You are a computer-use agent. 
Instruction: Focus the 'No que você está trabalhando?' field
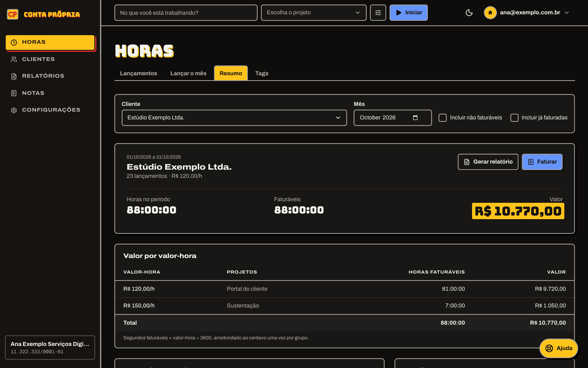pyautogui.click(x=186, y=13)
